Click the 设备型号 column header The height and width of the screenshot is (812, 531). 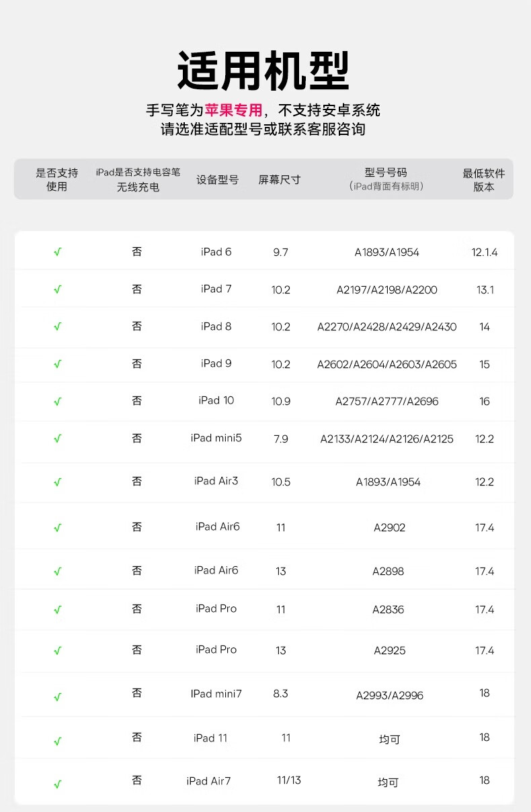click(217, 180)
